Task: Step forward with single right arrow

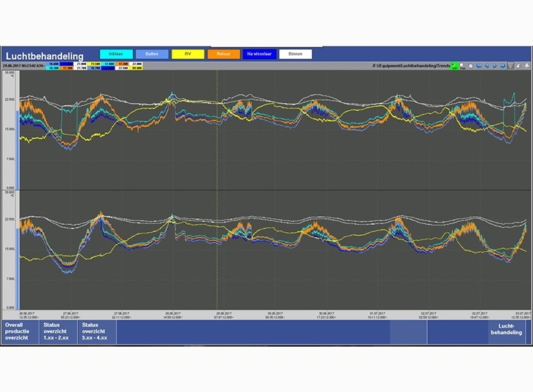Action: pos(494,66)
